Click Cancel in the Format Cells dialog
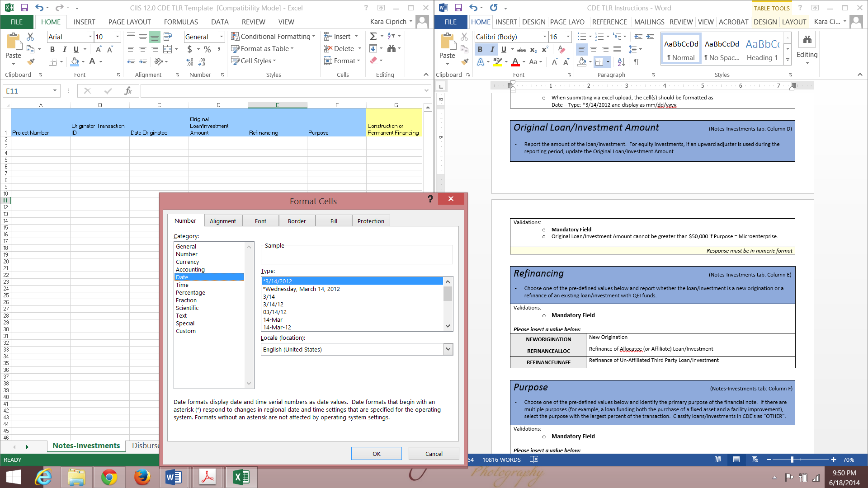 click(x=434, y=454)
